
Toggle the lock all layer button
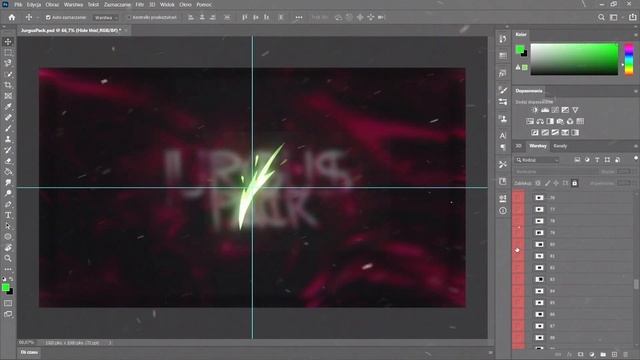[x=574, y=183]
